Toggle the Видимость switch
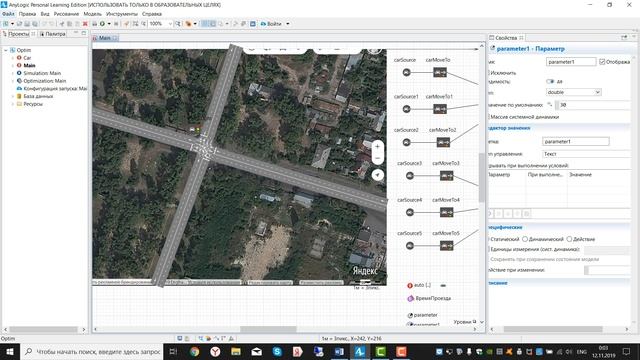Screen dimensions: 640x360 click(x=551, y=82)
